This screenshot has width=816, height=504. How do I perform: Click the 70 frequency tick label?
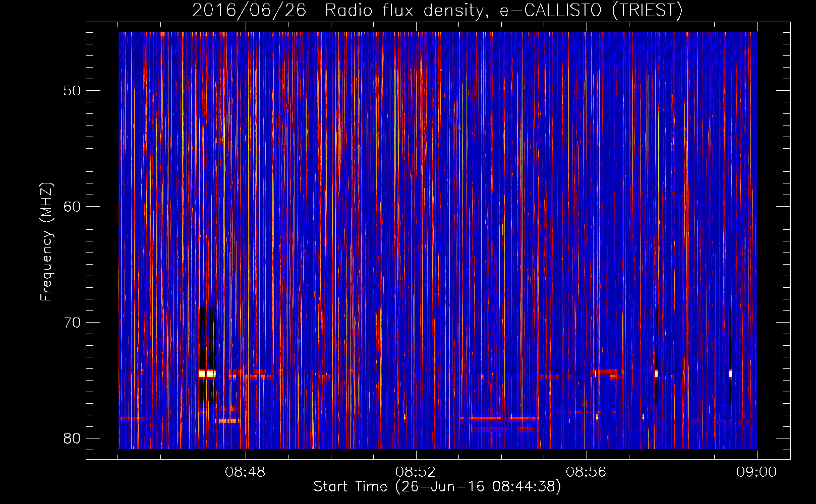(x=73, y=323)
